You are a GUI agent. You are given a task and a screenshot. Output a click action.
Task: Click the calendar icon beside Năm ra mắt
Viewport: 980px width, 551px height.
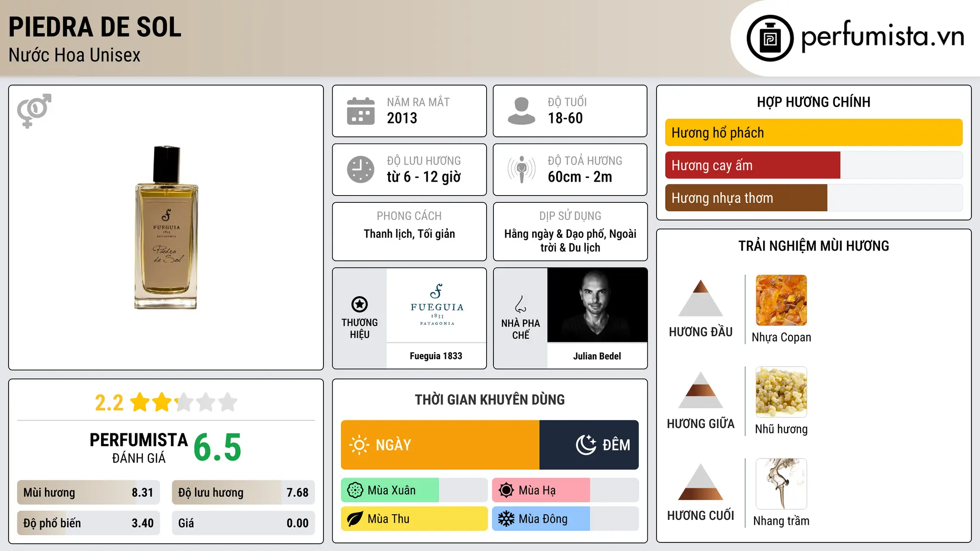[361, 111]
